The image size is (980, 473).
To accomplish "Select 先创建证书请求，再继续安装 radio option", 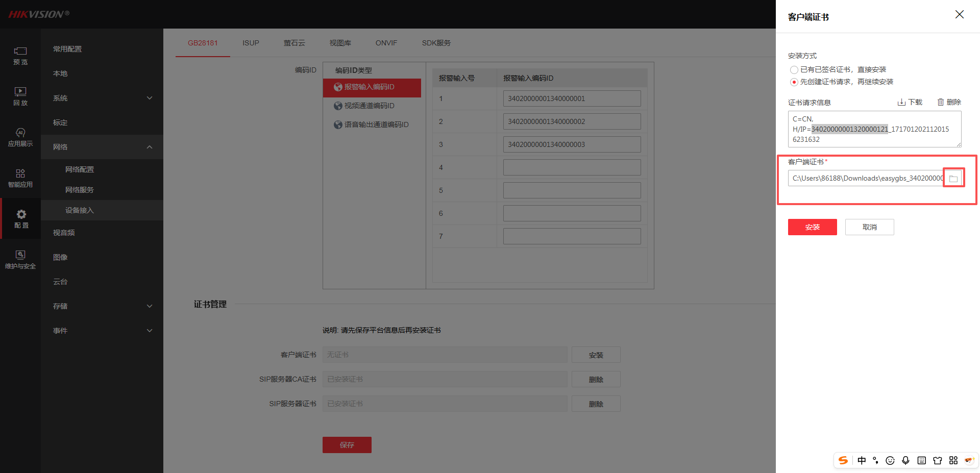I will [794, 82].
